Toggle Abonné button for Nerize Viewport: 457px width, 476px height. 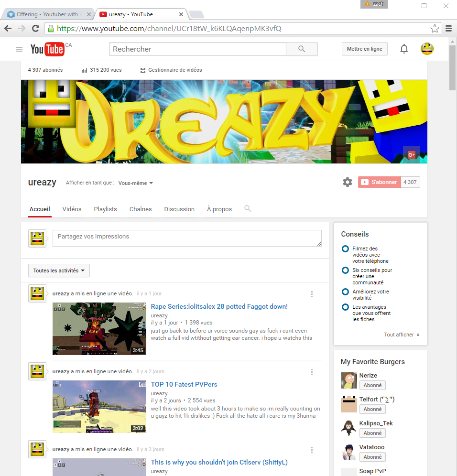coord(372,385)
